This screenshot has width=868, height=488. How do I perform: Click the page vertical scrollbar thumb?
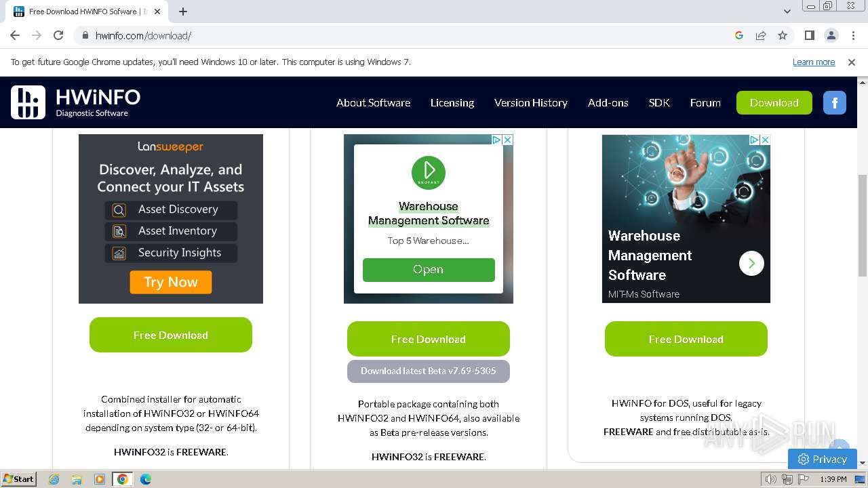tap(863, 226)
